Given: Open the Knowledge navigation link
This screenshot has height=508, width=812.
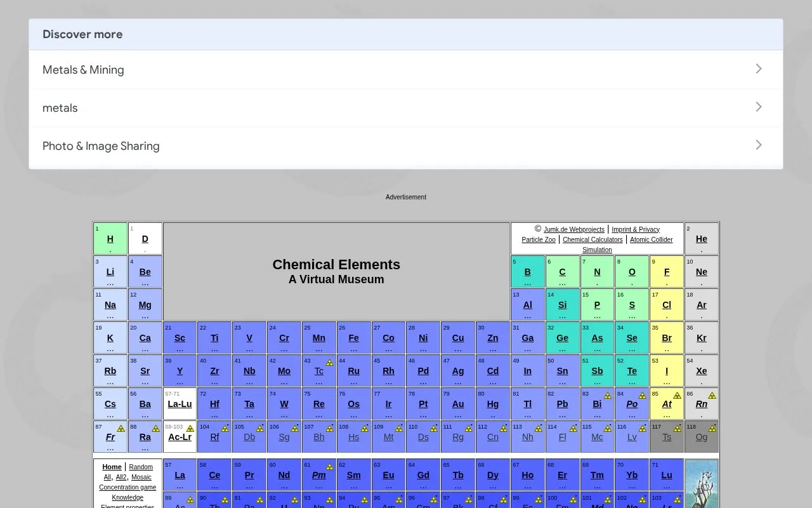Looking at the screenshot, I should pos(128,497).
